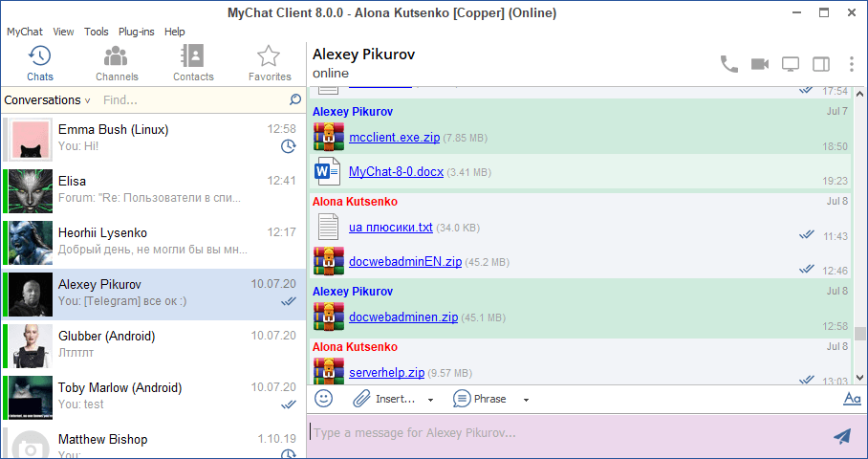Toggle the side panel layout icon
Viewport: 868px width, 459px height.
(821, 64)
